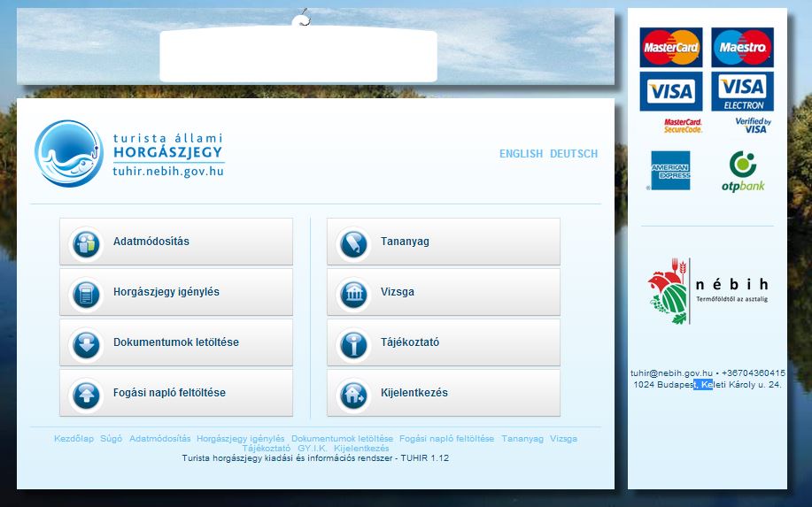Click the document icon beside Horgászjegy igénylés

click(x=87, y=293)
